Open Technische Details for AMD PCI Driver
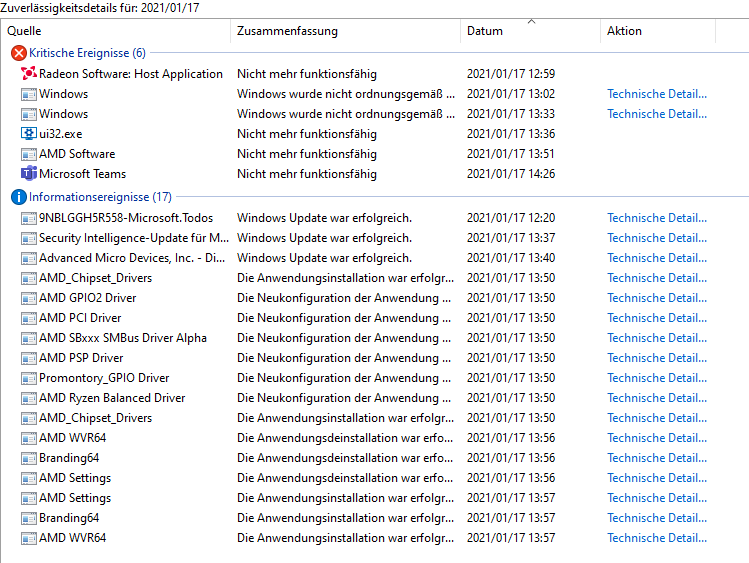This screenshot has width=749, height=563. (657, 318)
